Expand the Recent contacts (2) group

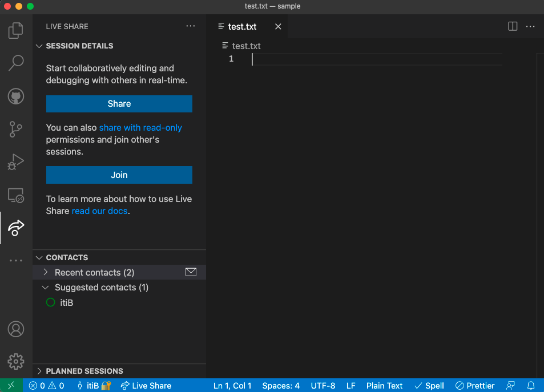tap(119, 272)
